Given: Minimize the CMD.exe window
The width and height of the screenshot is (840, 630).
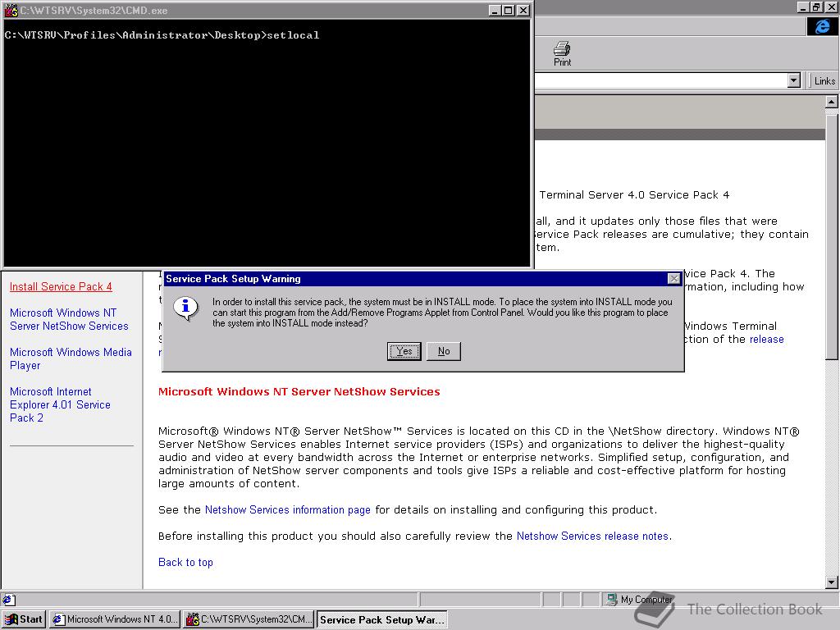Looking at the screenshot, I should coord(495,10).
